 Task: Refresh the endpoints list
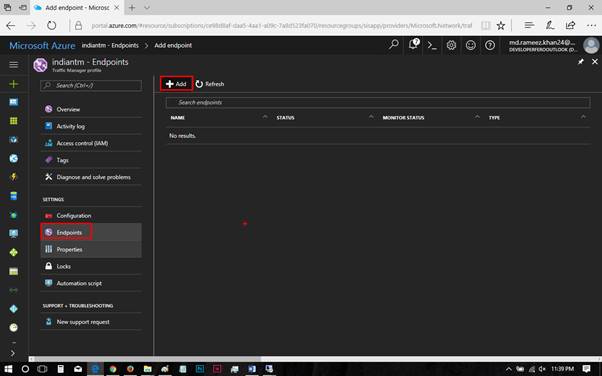210,84
